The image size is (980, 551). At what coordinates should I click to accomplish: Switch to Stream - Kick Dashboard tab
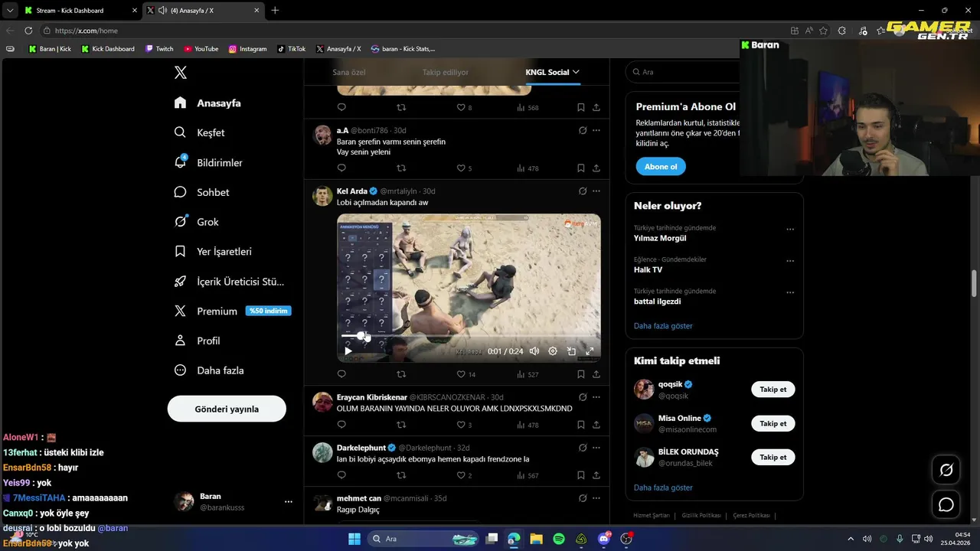click(80, 11)
